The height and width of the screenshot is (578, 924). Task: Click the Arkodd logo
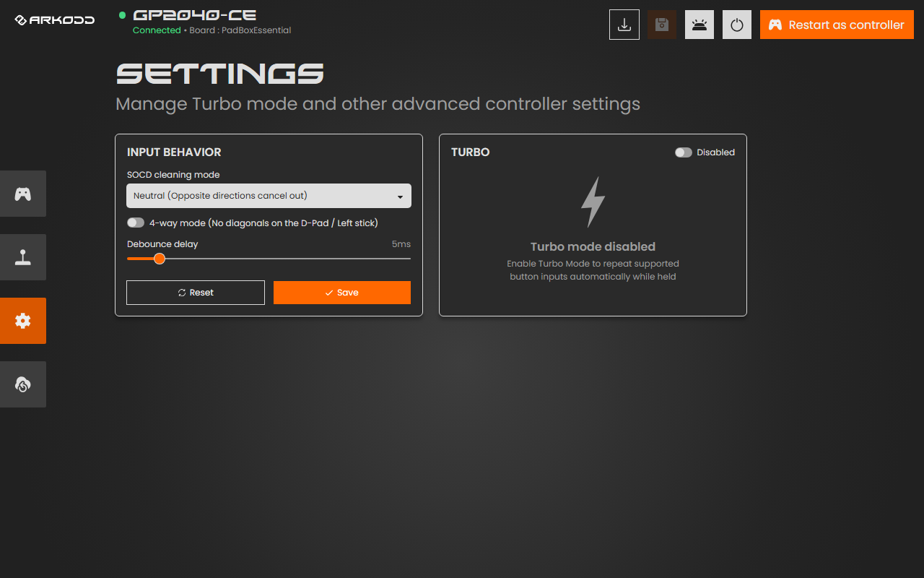click(55, 20)
